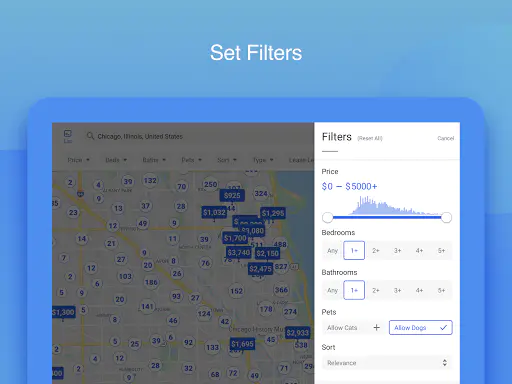Select 3+ Bedrooms option
Screen dimensions: 512x384
coord(397,250)
